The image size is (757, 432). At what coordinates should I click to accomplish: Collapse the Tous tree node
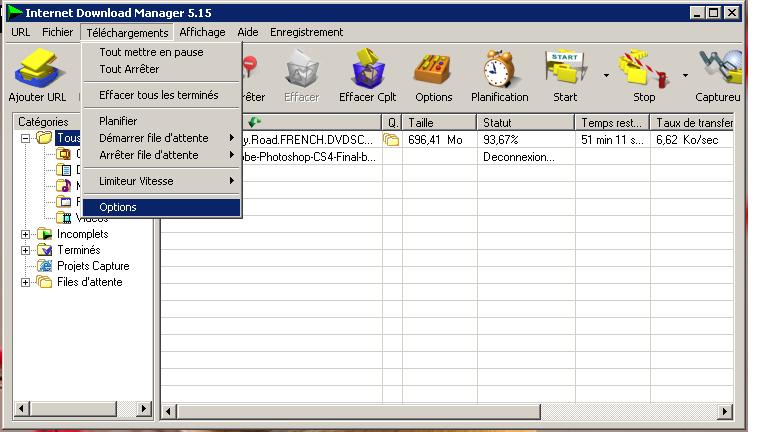[25, 139]
